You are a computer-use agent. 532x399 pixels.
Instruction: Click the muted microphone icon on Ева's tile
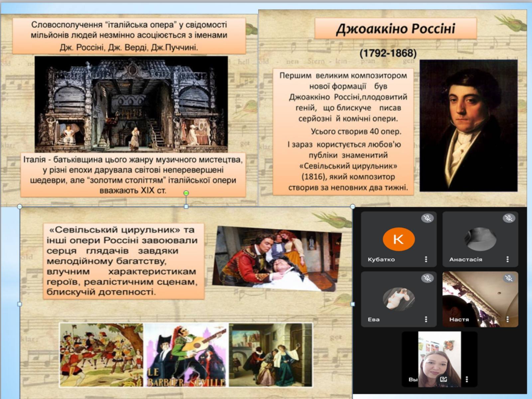427,278
